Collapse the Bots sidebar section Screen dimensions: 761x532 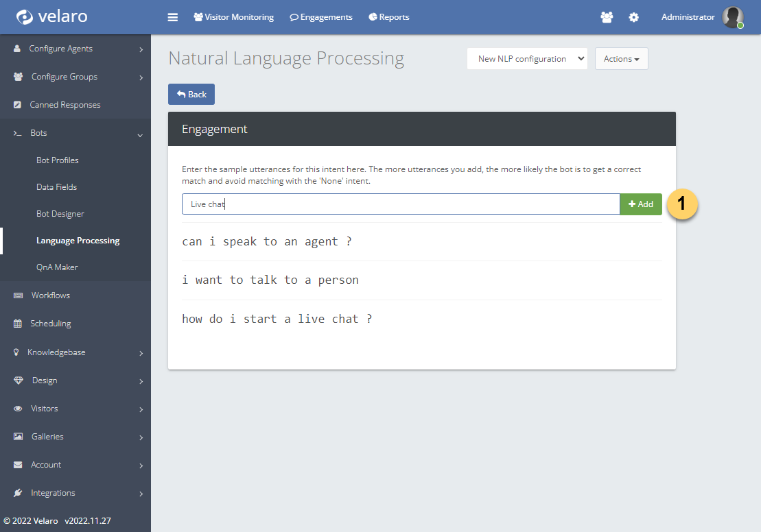(75, 133)
